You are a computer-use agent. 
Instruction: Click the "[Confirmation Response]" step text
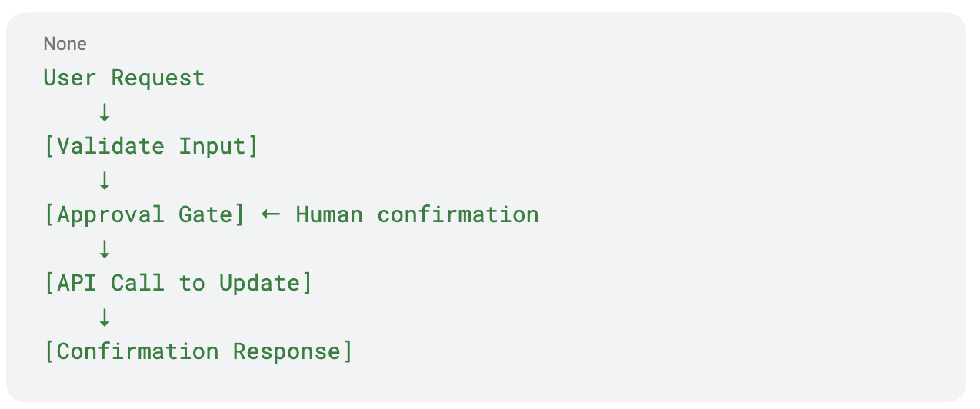tap(198, 351)
